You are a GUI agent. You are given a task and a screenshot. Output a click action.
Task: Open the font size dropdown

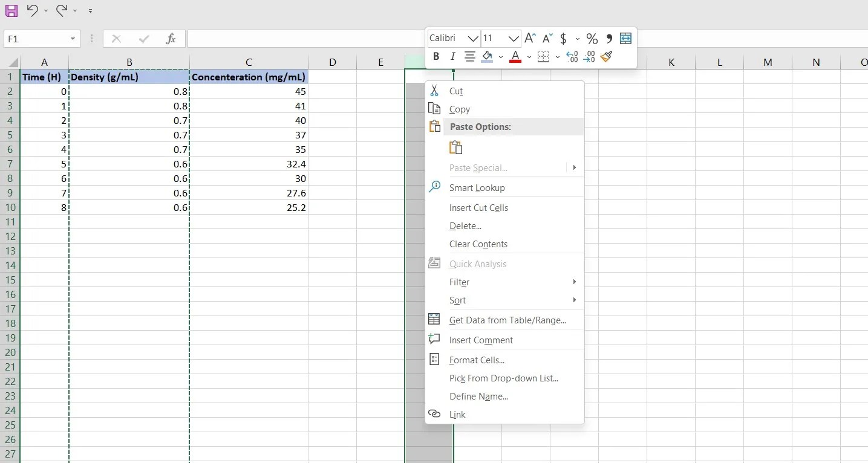514,38
